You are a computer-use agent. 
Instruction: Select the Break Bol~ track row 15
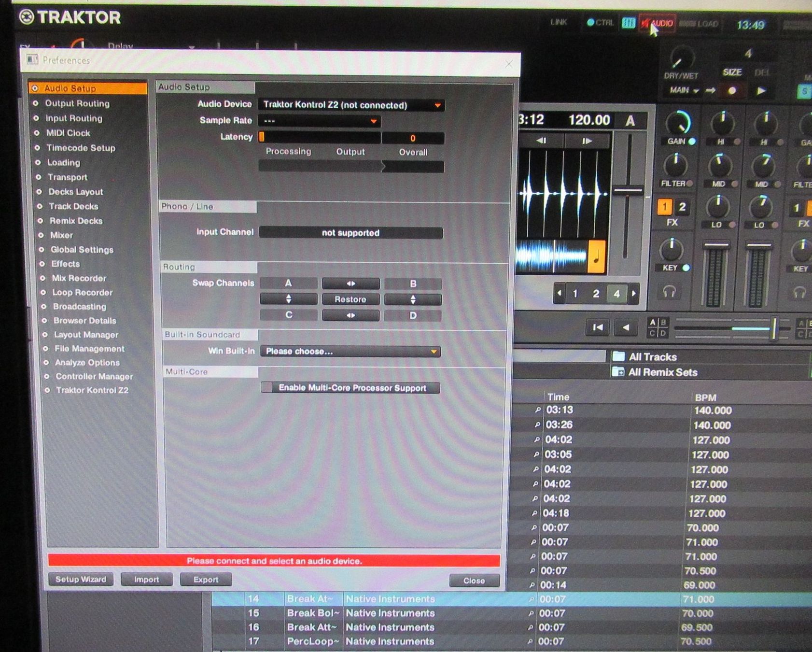[x=512, y=613]
